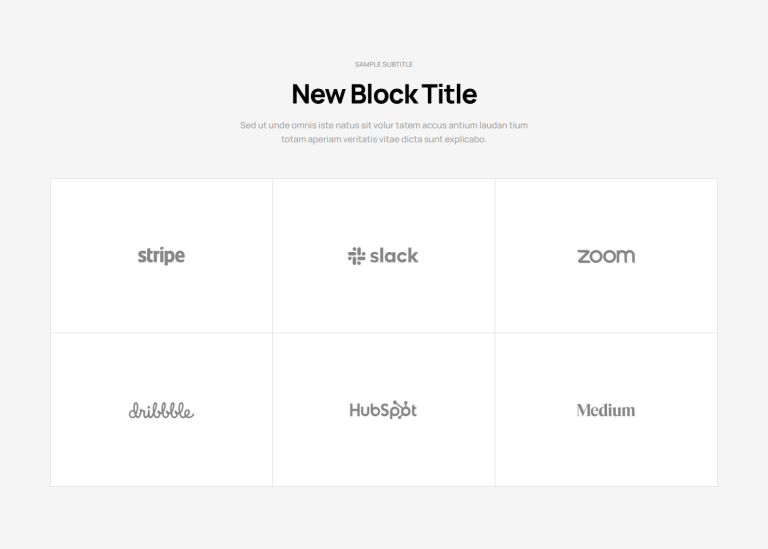
Task: Click the Slack hash symbol icon
Action: [x=356, y=256]
